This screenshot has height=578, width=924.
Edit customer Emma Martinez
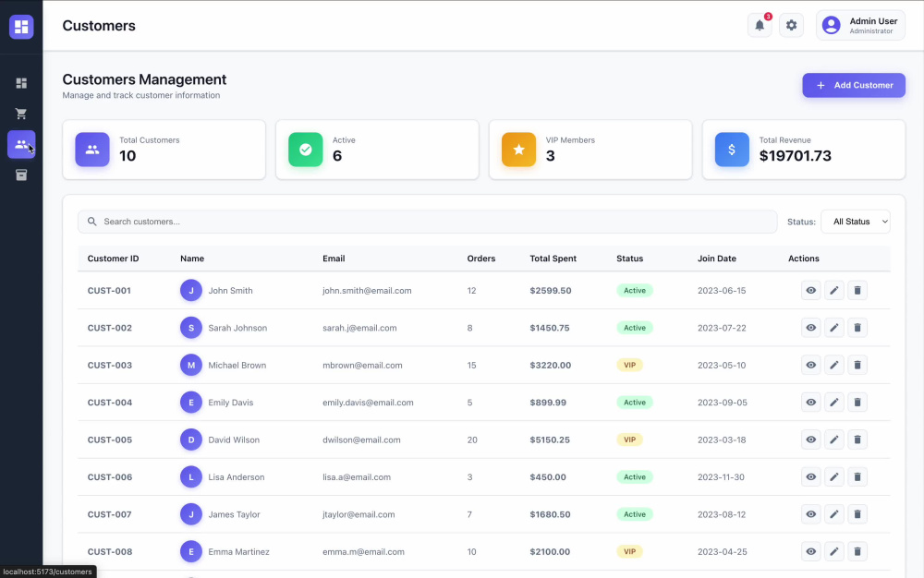pyautogui.click(x=833, y=551)
